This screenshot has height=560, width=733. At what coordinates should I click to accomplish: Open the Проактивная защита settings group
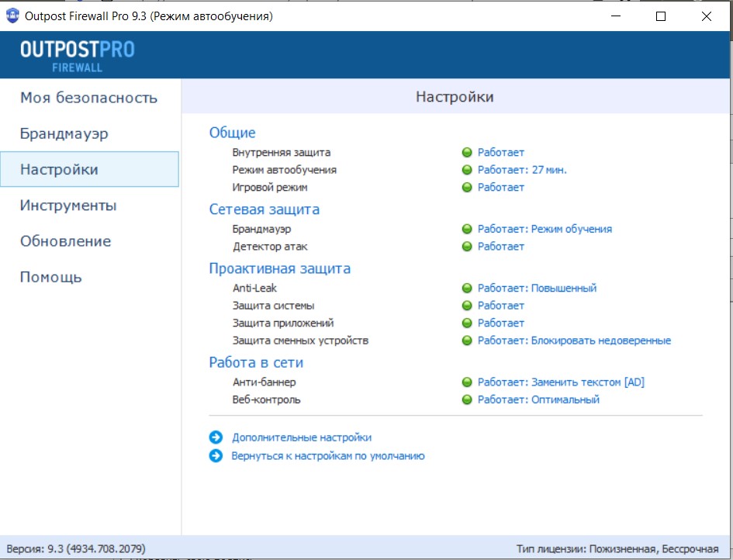click(x=279, y=269)
